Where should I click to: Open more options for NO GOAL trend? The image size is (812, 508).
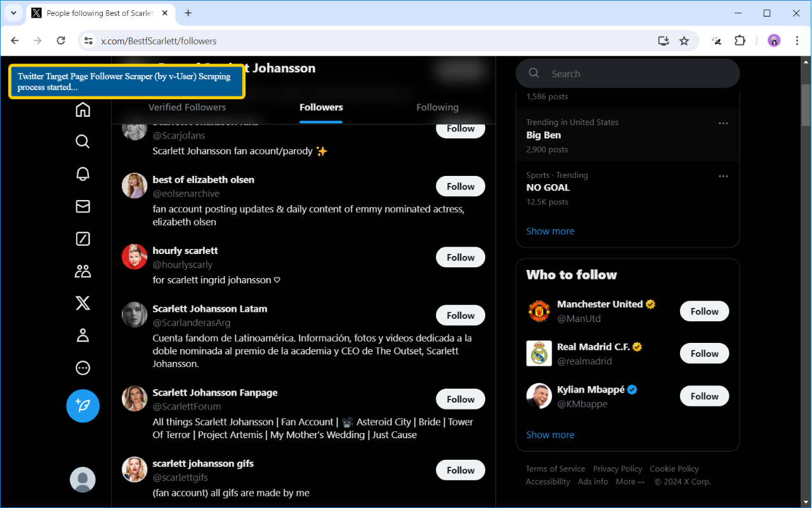723,176
